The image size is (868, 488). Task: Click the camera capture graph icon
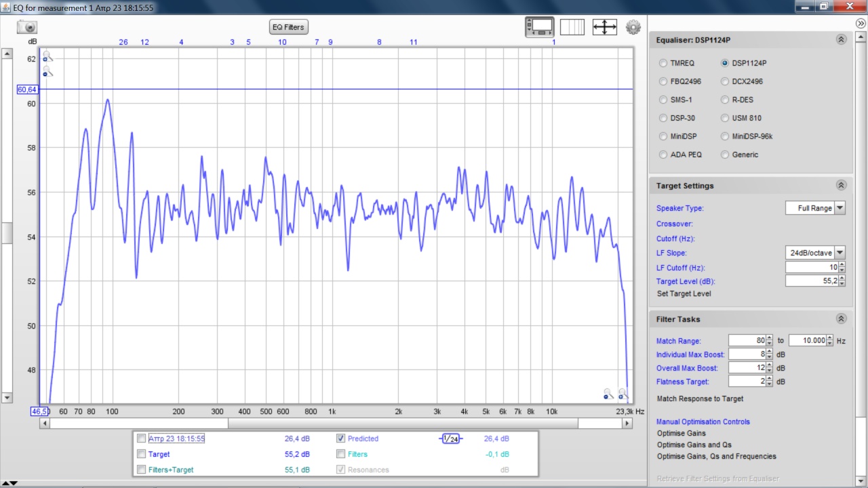click(x=27, y=27)
